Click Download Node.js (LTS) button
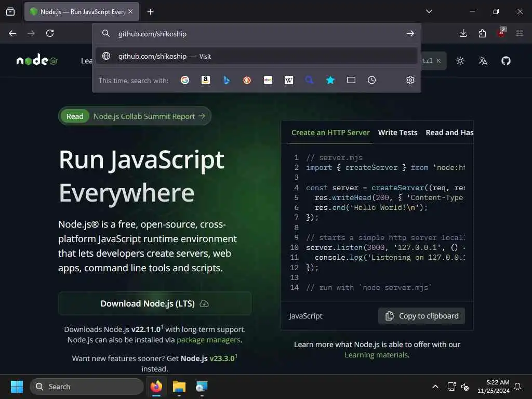The height and width of the screenshot is (399, 532). click(x=155, y=303)
